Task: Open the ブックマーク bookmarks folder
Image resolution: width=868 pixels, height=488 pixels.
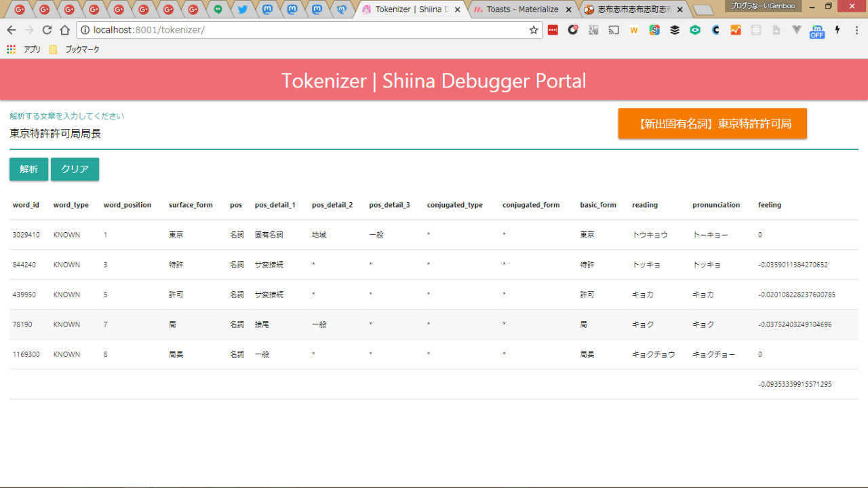Action: (x=75, y=50)
